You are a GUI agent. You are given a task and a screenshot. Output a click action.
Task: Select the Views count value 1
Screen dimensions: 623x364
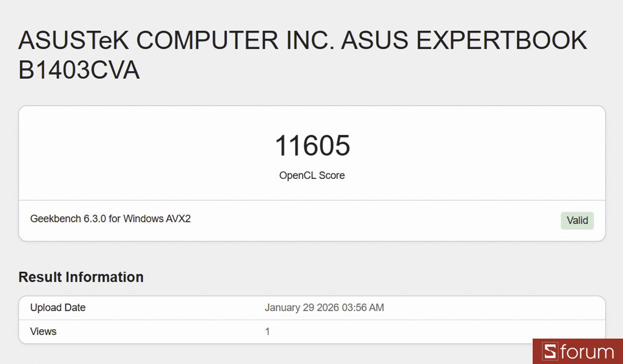coord(267,331)
